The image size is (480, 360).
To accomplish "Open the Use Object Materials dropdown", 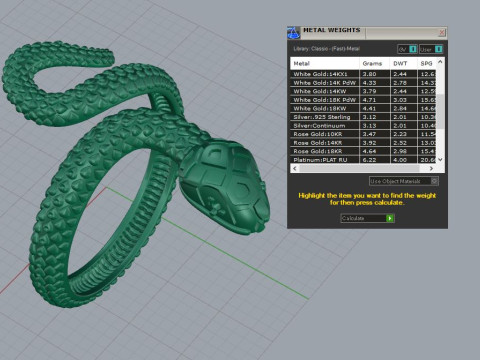I will [x=404, y=181].
